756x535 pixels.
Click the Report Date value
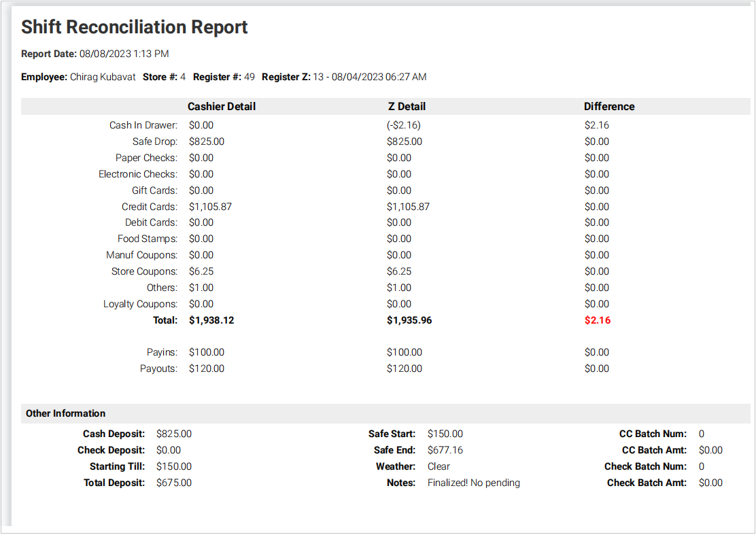124,54
